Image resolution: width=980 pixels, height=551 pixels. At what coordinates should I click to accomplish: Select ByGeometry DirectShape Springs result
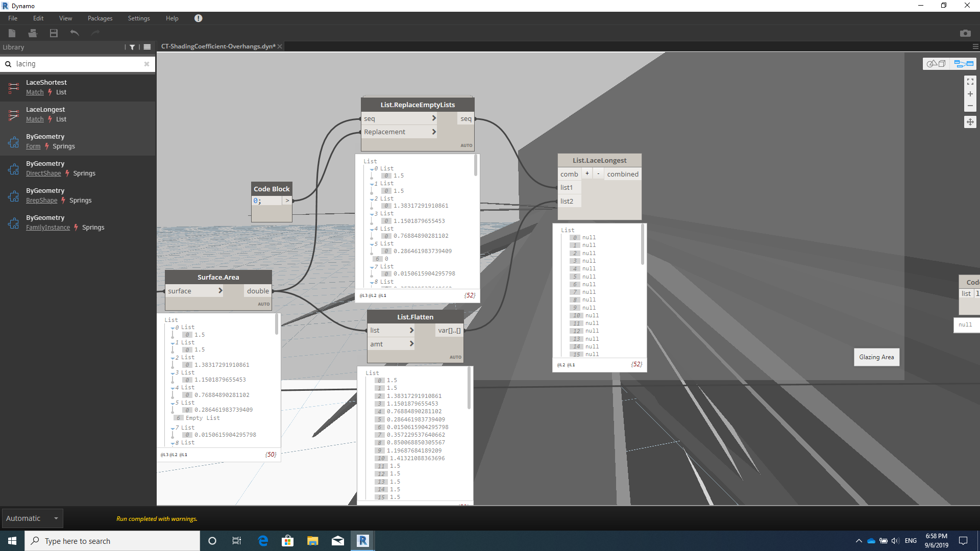pos(78,168)
